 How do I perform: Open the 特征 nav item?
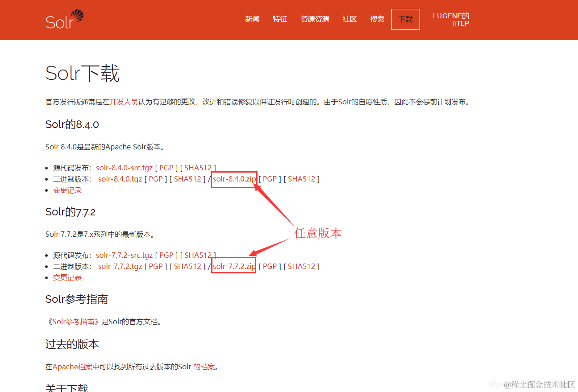(x=280, y=19)
